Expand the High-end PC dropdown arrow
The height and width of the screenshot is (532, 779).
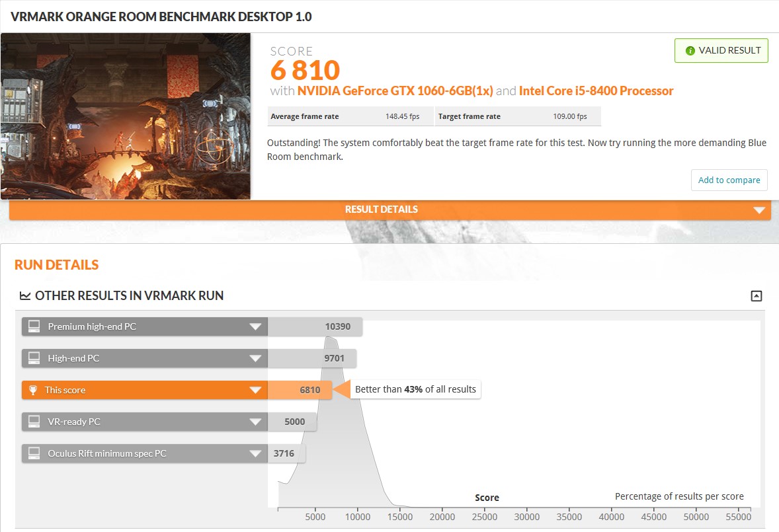[x=255, y=358]
